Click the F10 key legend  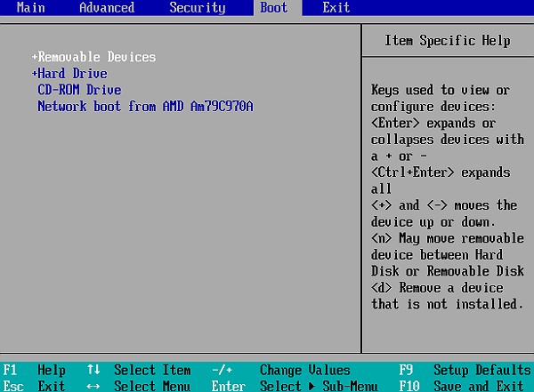[409, 386]
